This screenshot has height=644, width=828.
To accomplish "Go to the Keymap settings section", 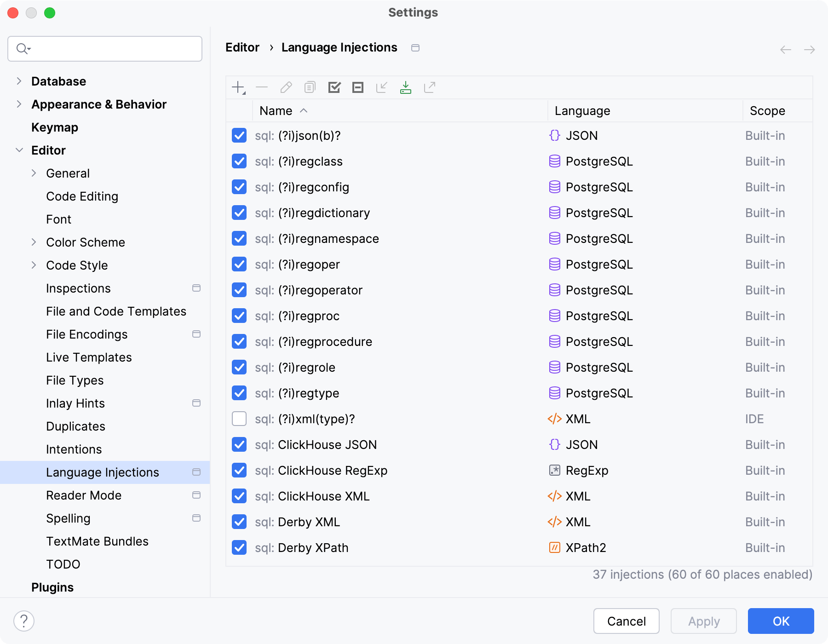I will 54,127.
